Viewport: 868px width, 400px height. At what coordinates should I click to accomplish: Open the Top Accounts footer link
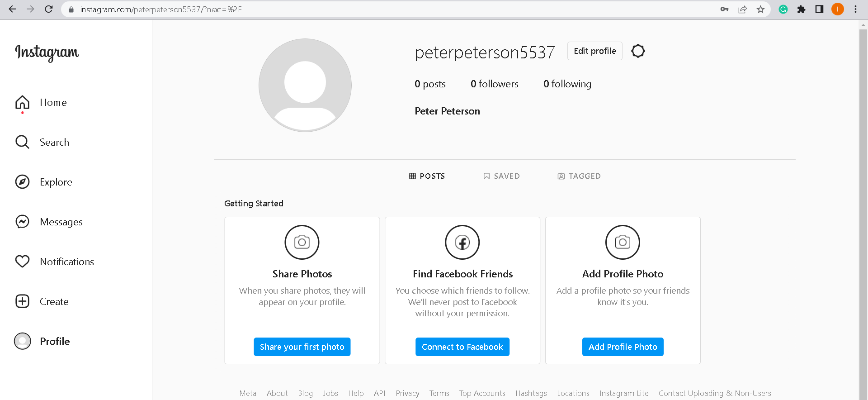482,394
